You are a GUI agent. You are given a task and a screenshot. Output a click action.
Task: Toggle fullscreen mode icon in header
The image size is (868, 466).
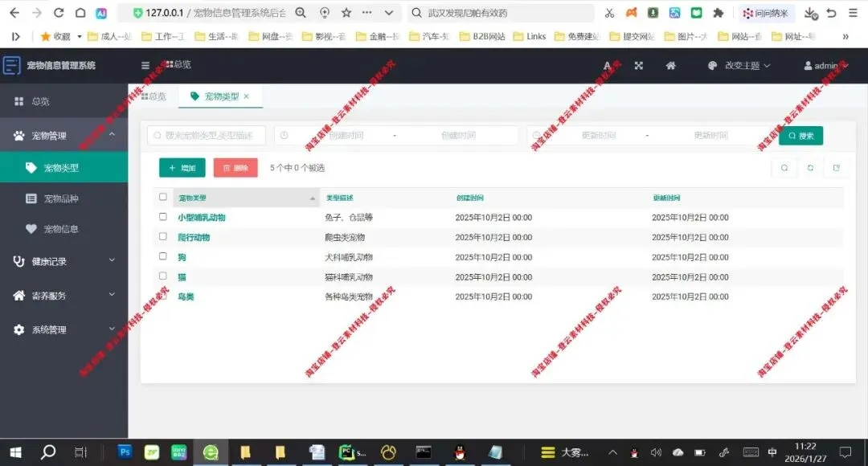[638, 65]
